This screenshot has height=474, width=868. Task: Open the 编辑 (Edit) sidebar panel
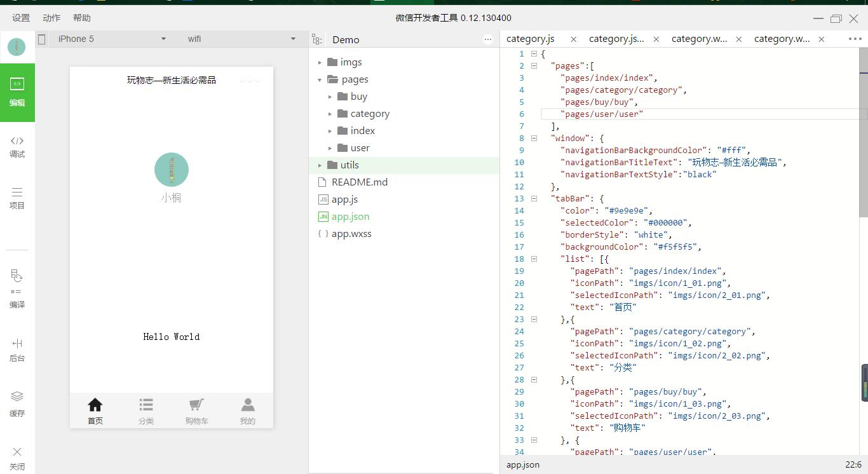(17, 92)
